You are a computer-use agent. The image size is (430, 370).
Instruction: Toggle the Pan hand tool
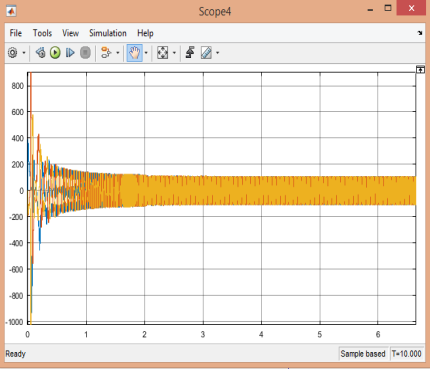point(135,53)
